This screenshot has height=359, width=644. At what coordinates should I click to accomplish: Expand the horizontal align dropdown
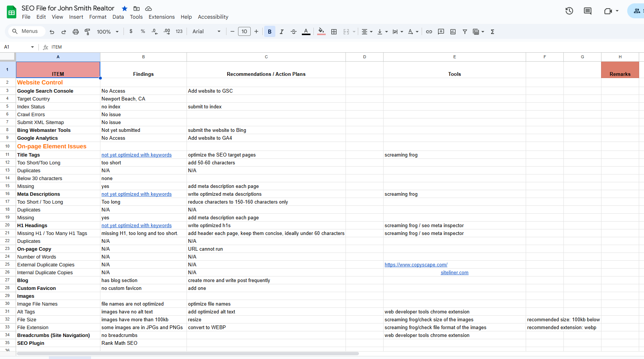pyautogui.click(x=367, y=32)
